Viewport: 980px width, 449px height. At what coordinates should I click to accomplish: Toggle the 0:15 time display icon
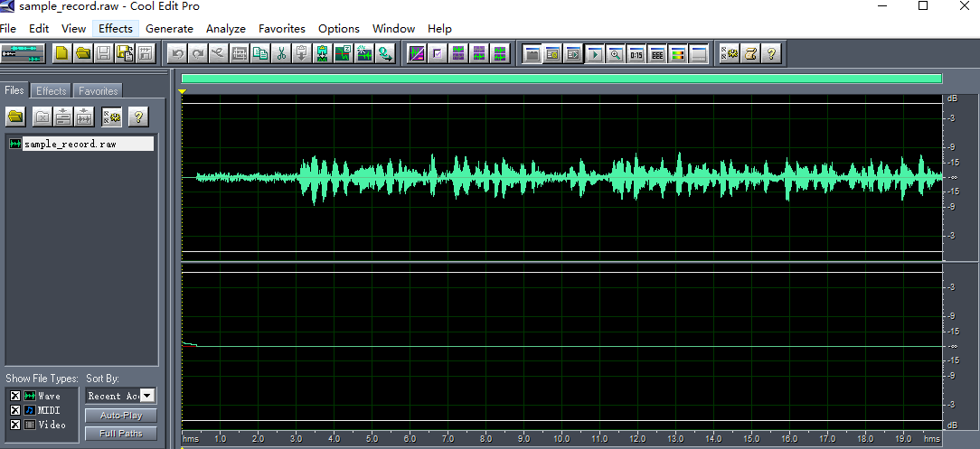pos(636,54)
